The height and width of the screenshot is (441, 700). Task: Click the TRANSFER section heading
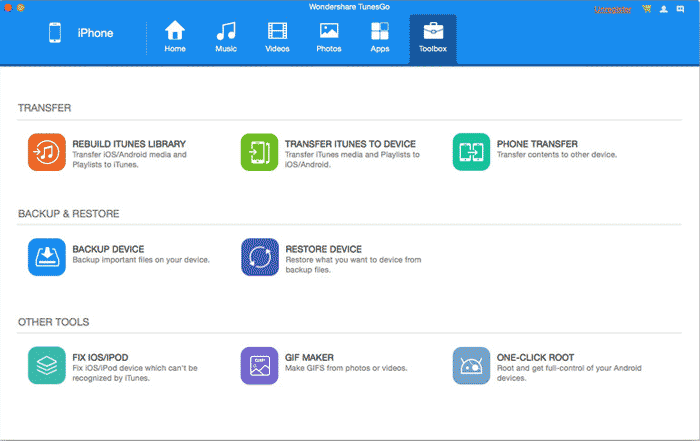coord(44,108)
